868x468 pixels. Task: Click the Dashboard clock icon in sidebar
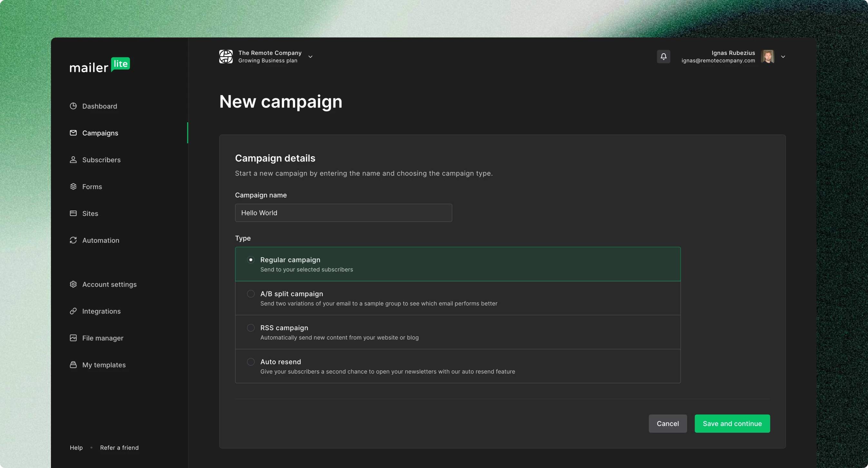[x=73, y=106]
